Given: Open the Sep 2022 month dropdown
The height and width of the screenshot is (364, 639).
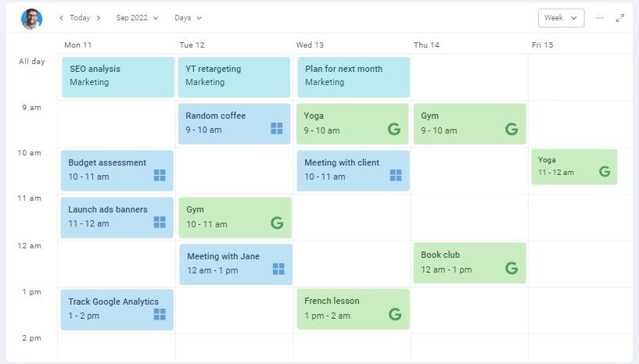Looking at the screenshot, I should pyautogui.click(x=137, y=18).
